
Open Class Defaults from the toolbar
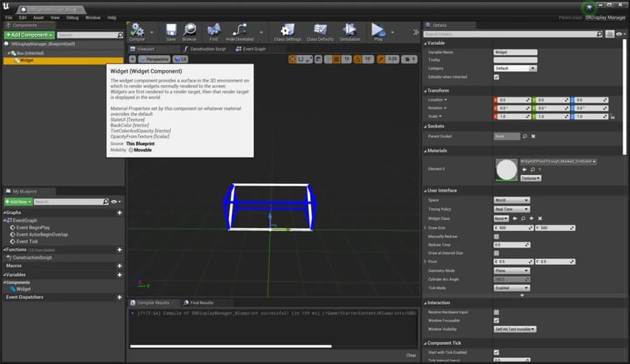(318, 32)
